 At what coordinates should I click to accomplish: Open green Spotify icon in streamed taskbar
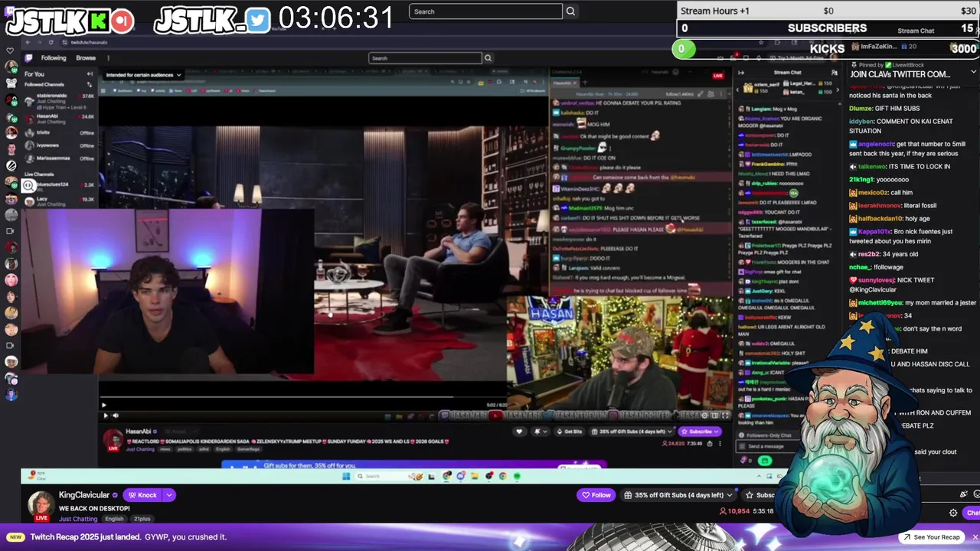click(517, 476)
